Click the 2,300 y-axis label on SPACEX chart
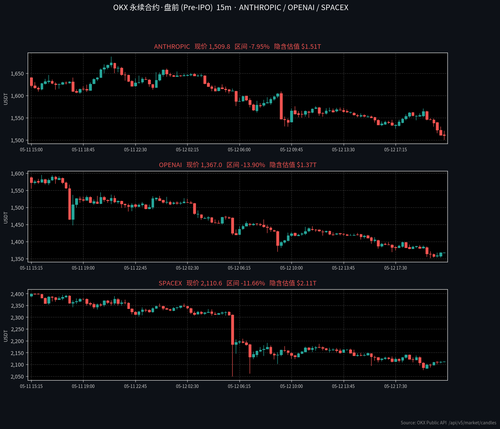Image resolution: width=500 pixels, height=429 pixels. point(17,318)
